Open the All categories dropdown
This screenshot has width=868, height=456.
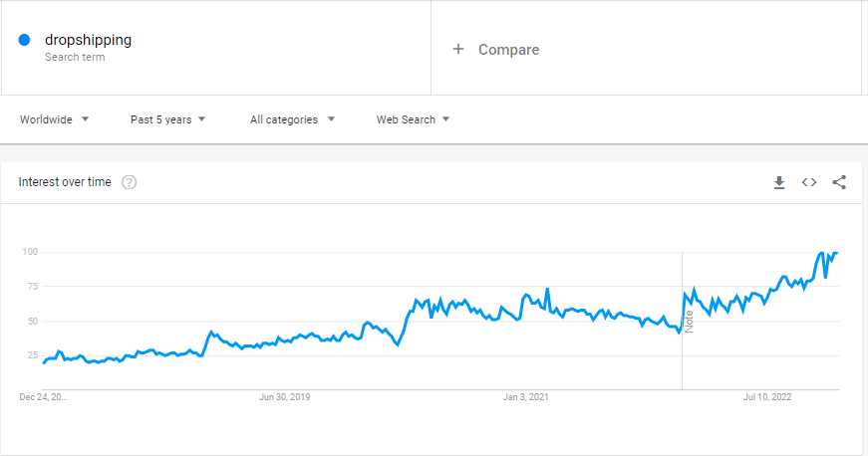coord(292,119)
